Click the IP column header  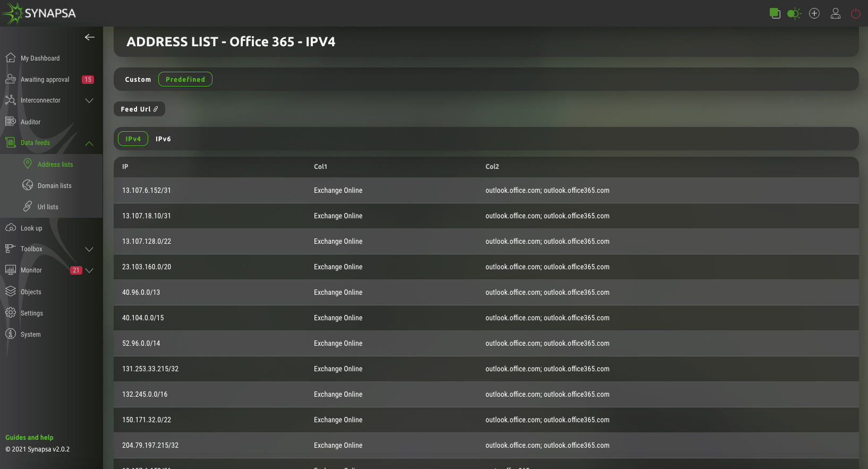coord(125,167)
